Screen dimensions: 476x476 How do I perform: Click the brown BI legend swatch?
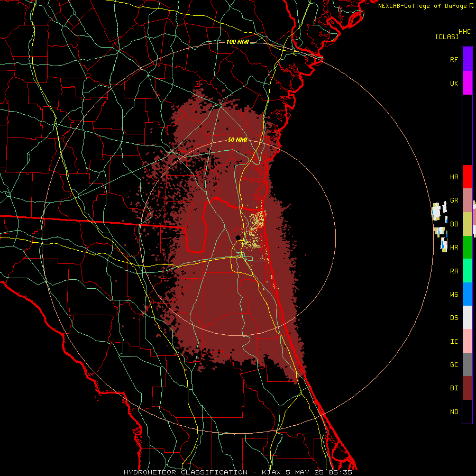(467, 388)
